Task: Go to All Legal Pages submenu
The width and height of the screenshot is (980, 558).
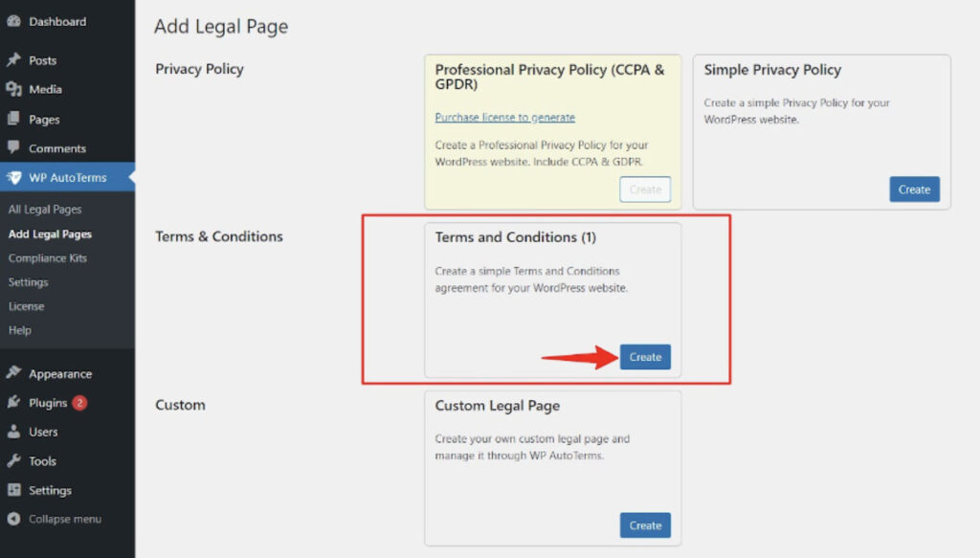Action: click(45, 210)
